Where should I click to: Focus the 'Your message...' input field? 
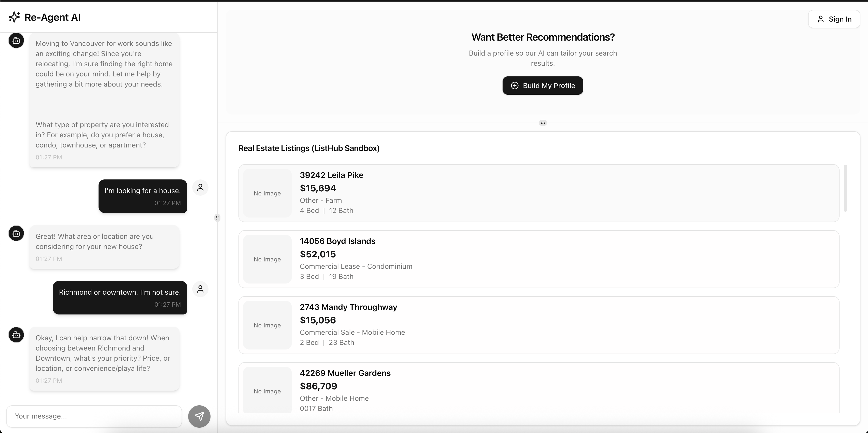point(94,416)
